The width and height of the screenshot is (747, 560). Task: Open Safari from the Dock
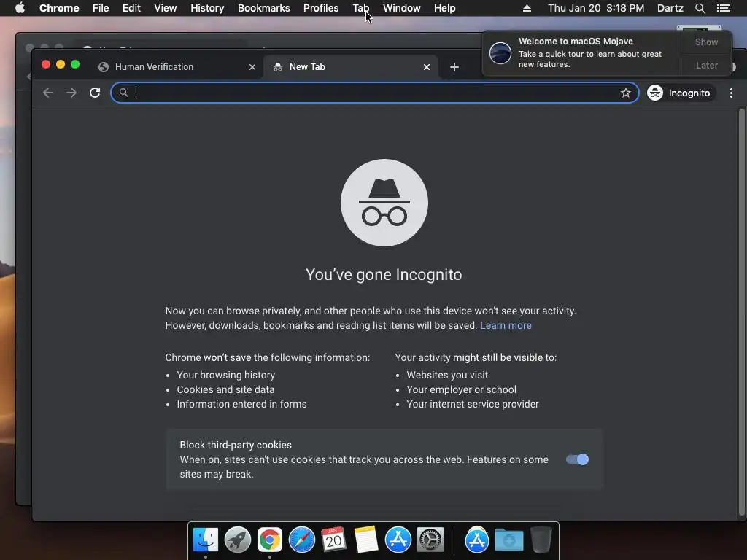coord(301,540)
